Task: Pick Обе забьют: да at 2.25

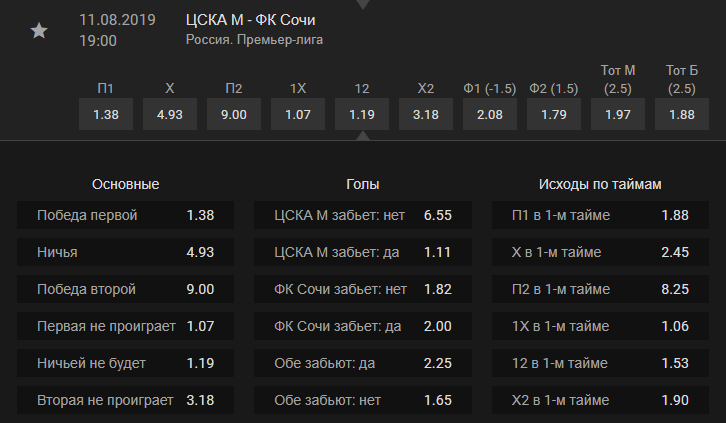Action: pyautogui.click(x=363, y=363)
